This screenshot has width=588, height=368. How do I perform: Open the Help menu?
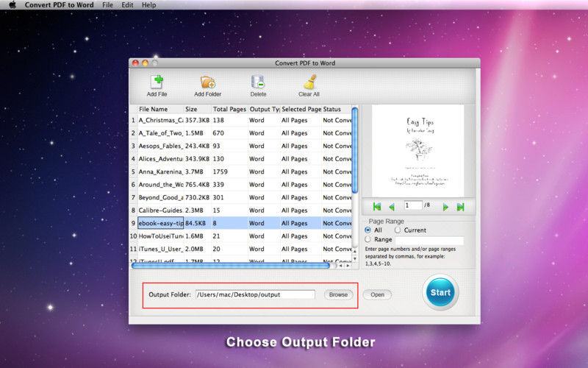(x=149, y=5)
